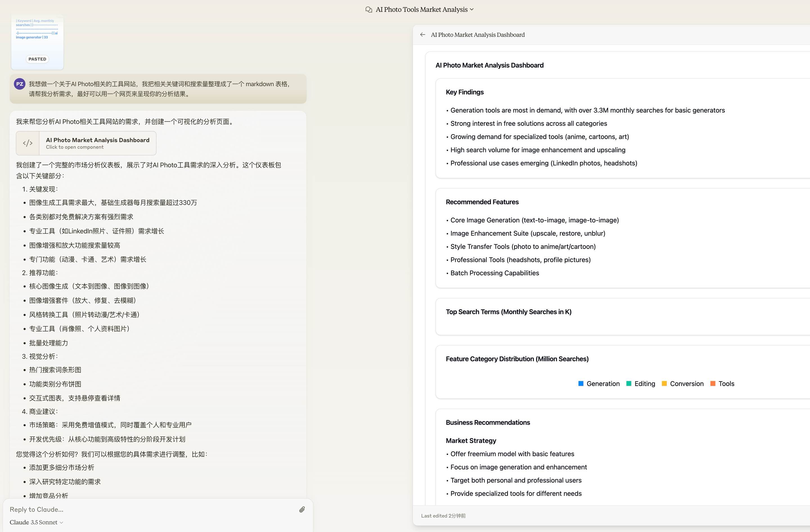Click the code brackets icon on artifact card
Image resolution: width=810 pixels, height=532 pixels.
[28, 143]
